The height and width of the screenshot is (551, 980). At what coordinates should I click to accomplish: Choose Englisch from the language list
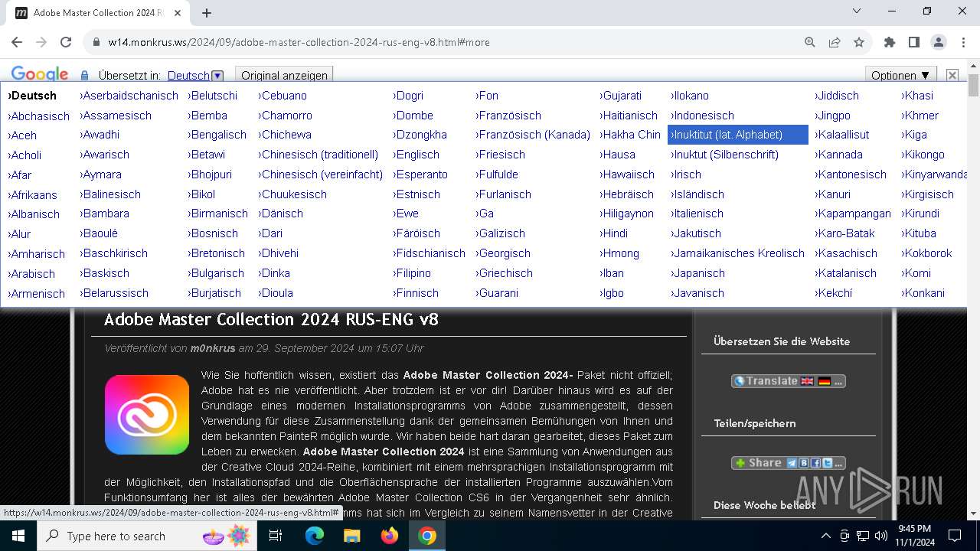416,155
